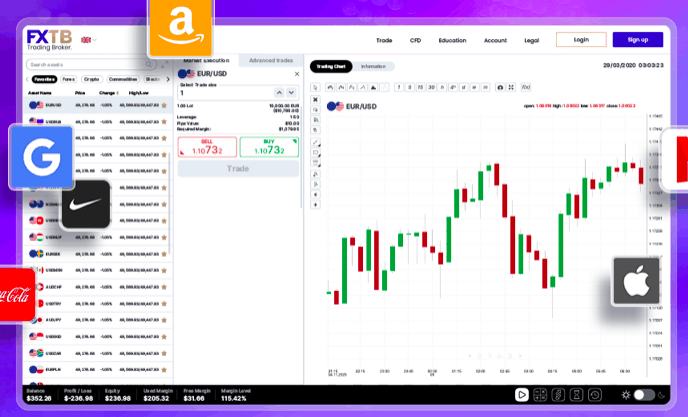Open the Education menu
Screen dimensions: 688x417
tap(452, 40)
